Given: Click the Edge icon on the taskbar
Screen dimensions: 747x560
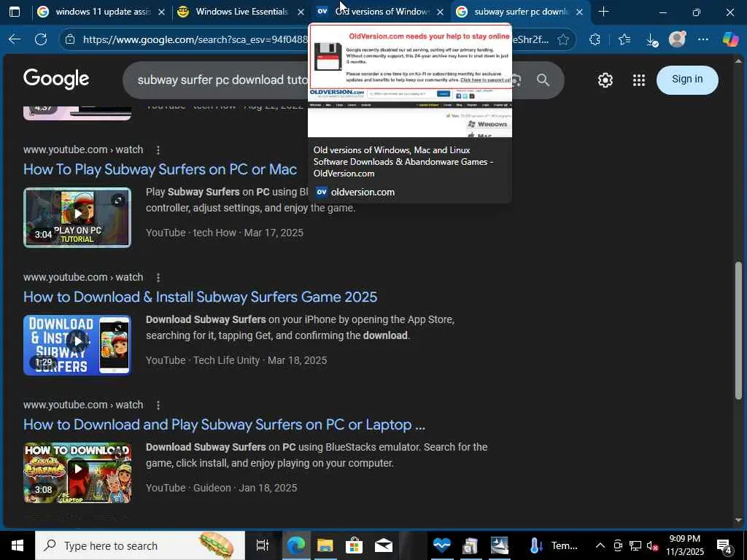Looking at the screenshot, I should point(296,545).
